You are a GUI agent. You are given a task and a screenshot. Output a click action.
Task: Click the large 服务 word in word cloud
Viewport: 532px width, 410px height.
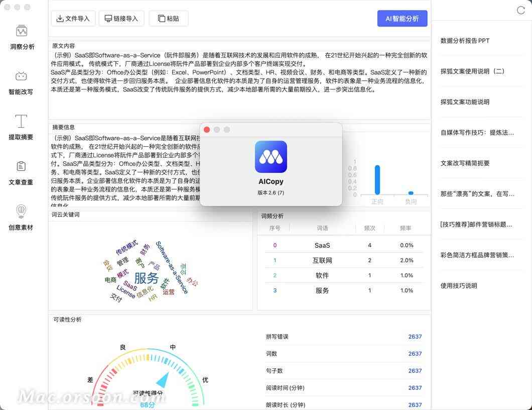[x=146, y=278]
